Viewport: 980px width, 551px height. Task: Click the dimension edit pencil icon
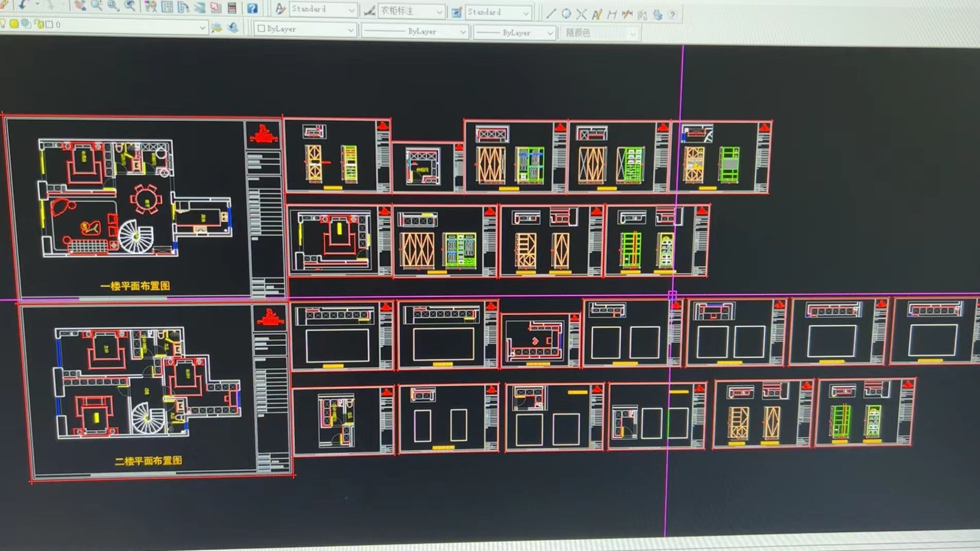(627, 14)
